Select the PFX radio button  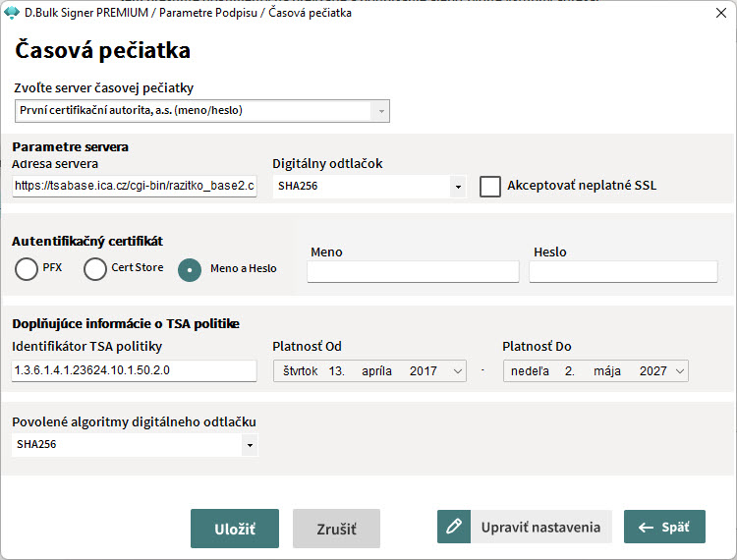(x=27, y=269)
